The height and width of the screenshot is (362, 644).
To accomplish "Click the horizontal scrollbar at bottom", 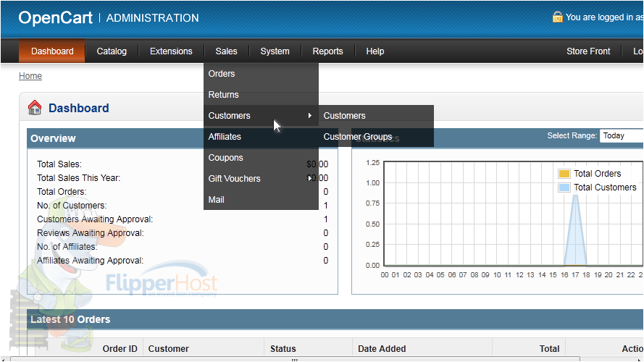I will click(295, 359).
